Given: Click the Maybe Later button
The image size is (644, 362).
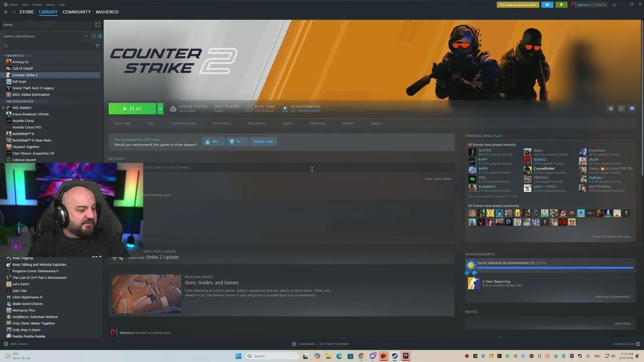Looking at the screenshot, I should tap(263, 141).
